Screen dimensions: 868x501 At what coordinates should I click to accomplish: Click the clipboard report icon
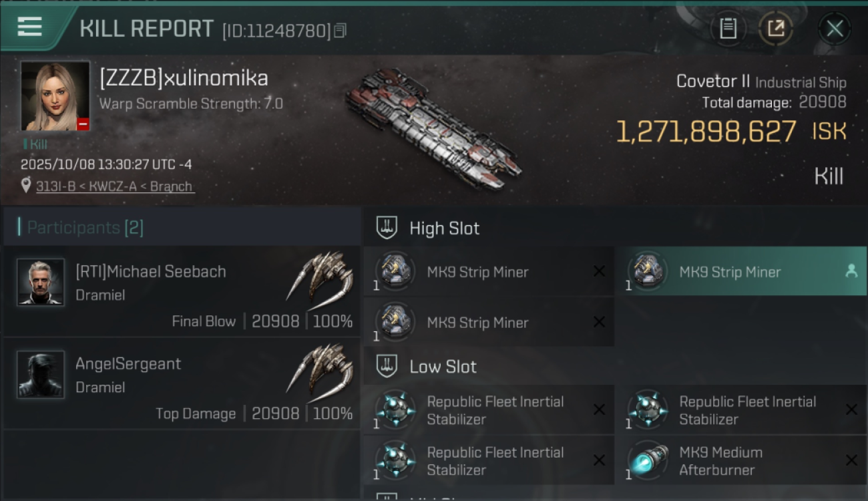[728, 29]
